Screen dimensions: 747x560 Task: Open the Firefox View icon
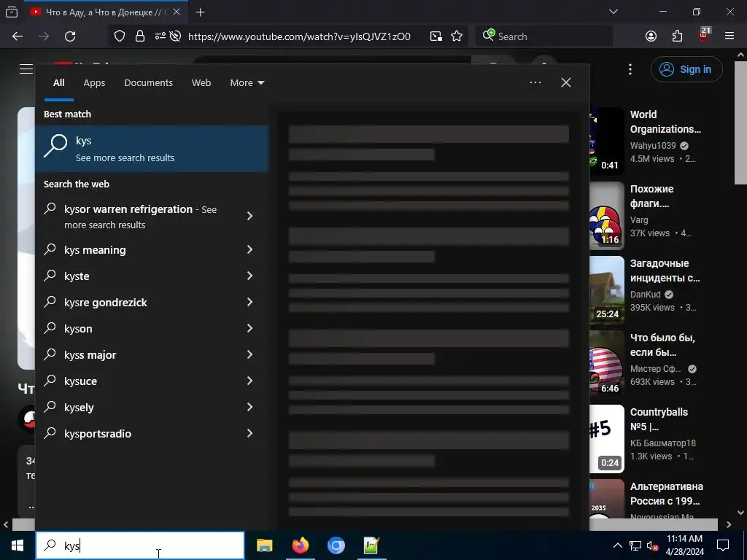click(12, 12)
